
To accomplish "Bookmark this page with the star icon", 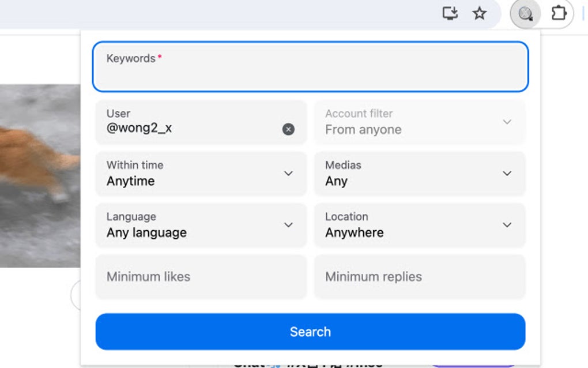I will [x=480, y=13].
